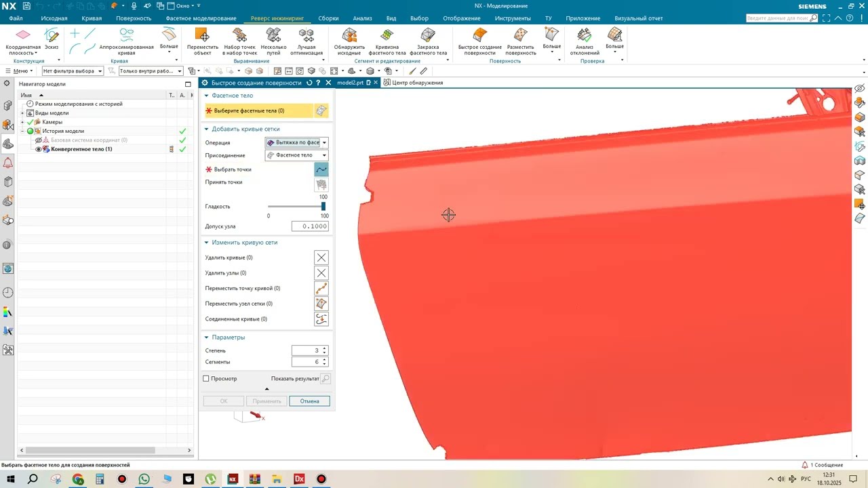Open the Присоединение Фасетное тело dropdown
Image resolution: width=868 pixels, height=488 pixels.
[x=296, y=155]
